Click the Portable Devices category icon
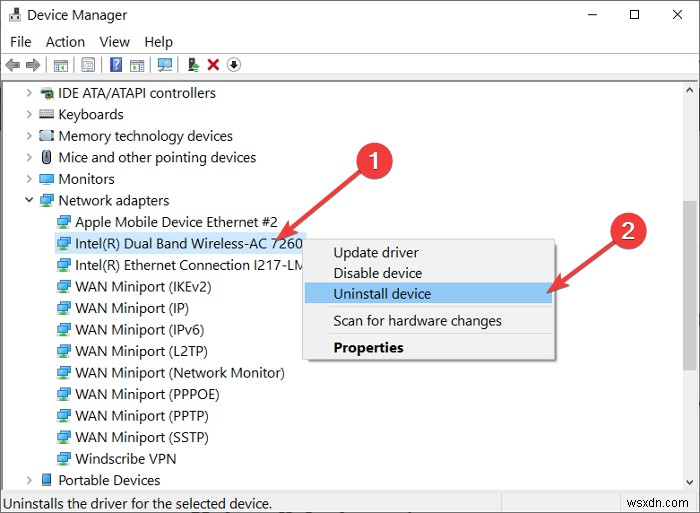Viewport: 700px width, 513px height. [x=46, y=480]
